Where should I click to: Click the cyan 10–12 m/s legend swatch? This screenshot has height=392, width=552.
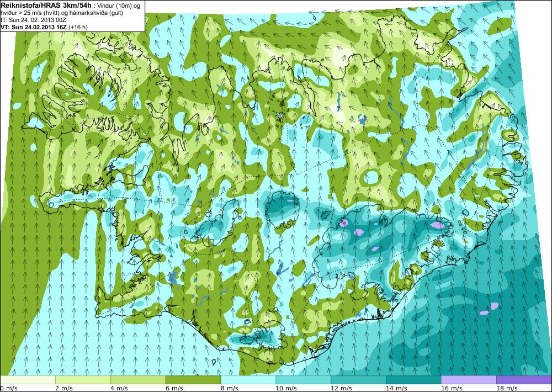[x=303, y=380]
